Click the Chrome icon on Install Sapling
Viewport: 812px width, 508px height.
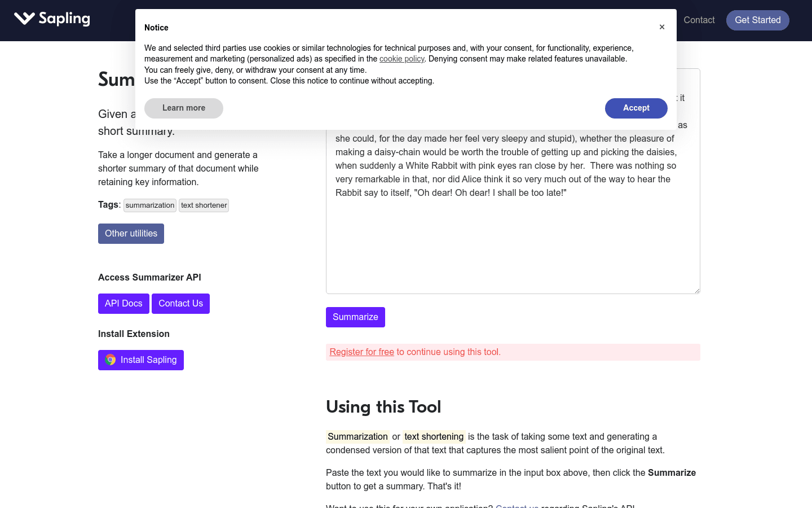point(111,360)
